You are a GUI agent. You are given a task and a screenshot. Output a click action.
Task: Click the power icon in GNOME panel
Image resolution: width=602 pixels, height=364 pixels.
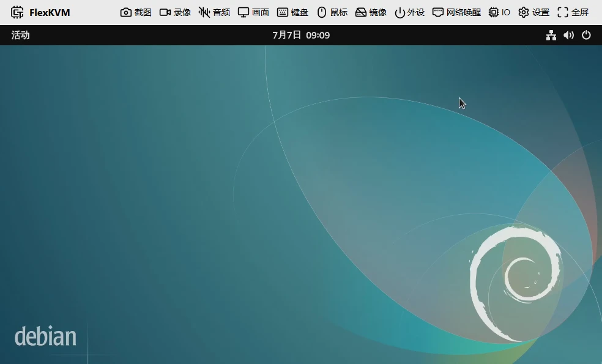(x=586, y=35)
